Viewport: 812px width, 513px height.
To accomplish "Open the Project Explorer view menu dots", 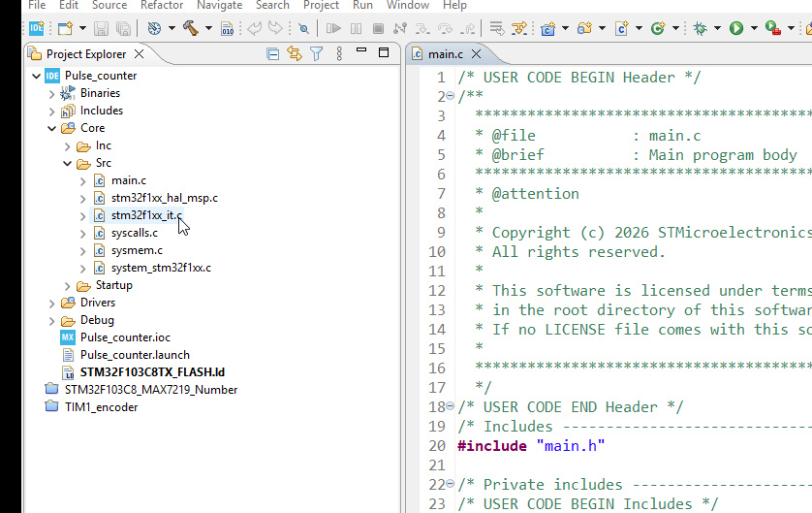I will click(339, 53).
